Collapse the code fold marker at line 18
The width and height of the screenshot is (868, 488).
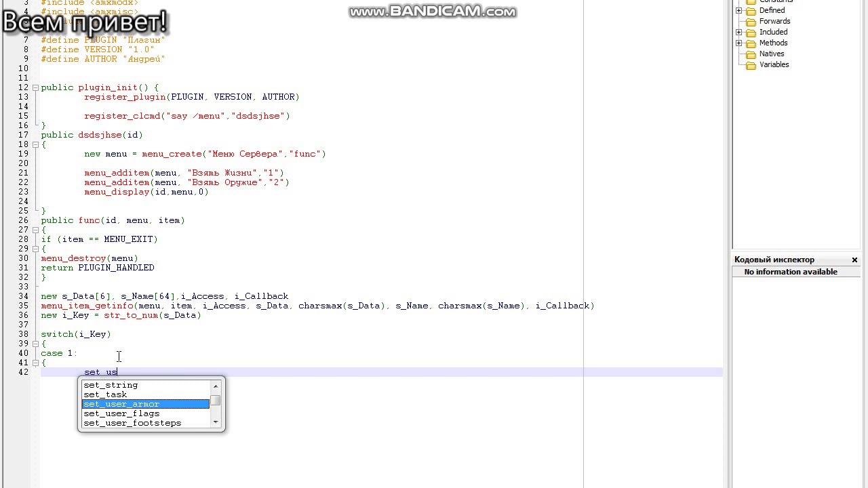click(35, 144)
